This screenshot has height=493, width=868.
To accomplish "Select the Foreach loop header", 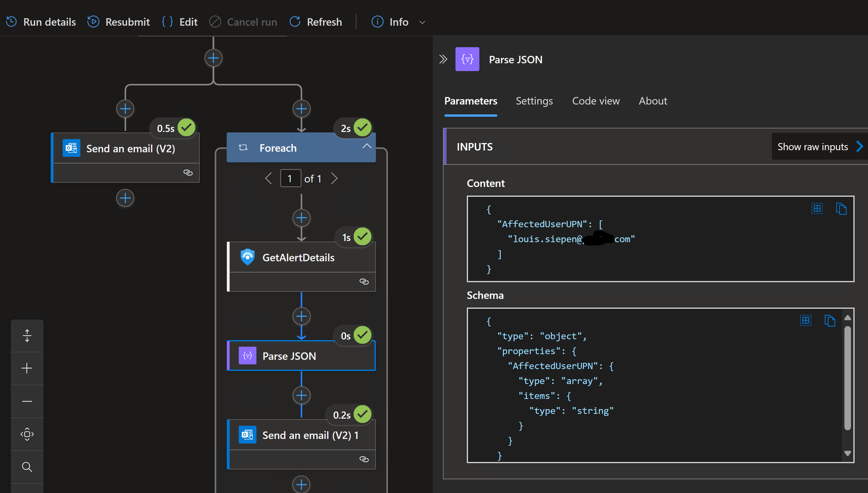I will pyautogui.click(x=301, y=148).
